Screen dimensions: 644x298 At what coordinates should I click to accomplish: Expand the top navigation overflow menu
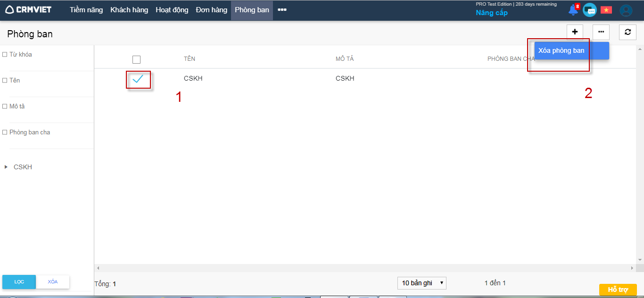point(282,10)
